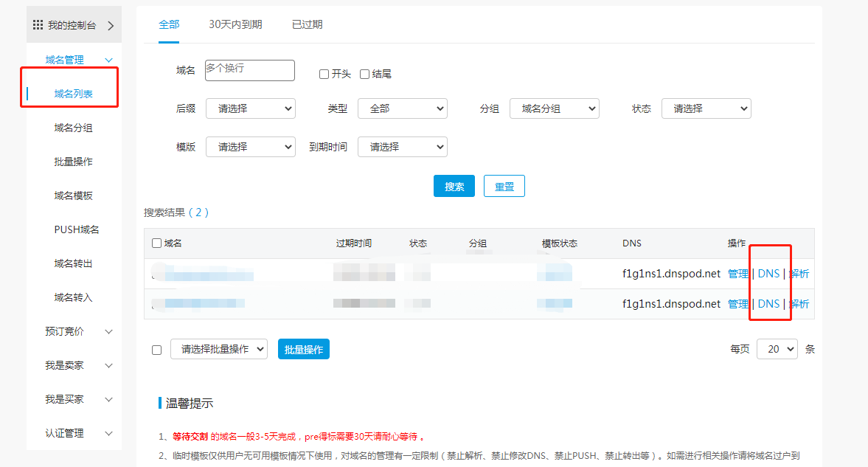Enable the 结尾 checkbox
The image size is (868, 467).
tap(364, 75)
